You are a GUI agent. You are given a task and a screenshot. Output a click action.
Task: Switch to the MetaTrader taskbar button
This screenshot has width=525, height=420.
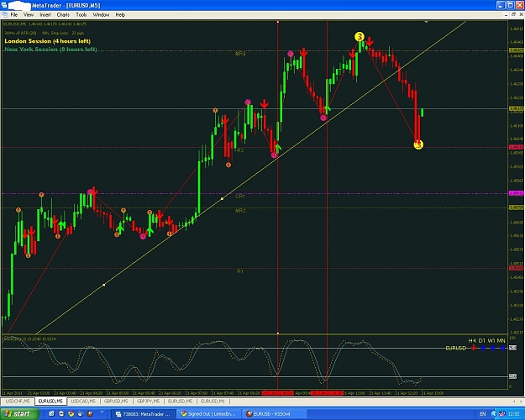click(144, 414)
